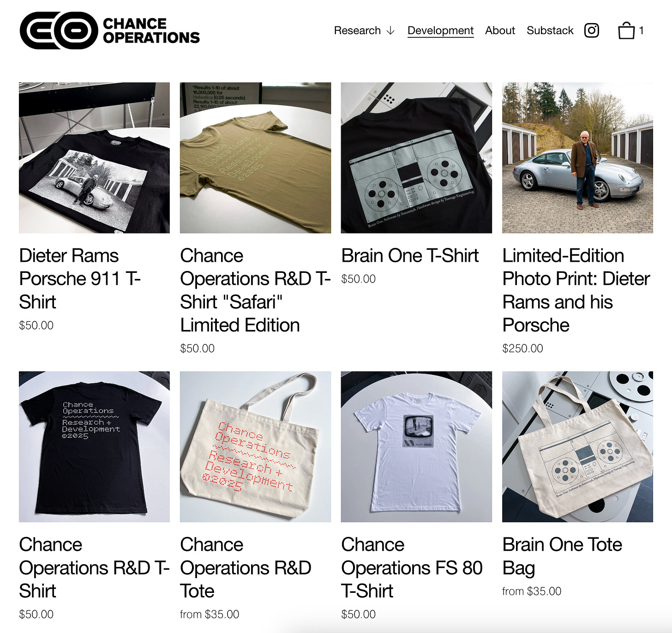
Task: Open the Brain One Tote Bag title
Action: [x=562, y=556]
